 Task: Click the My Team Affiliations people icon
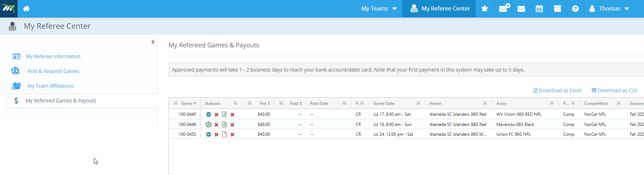[16, 86]
